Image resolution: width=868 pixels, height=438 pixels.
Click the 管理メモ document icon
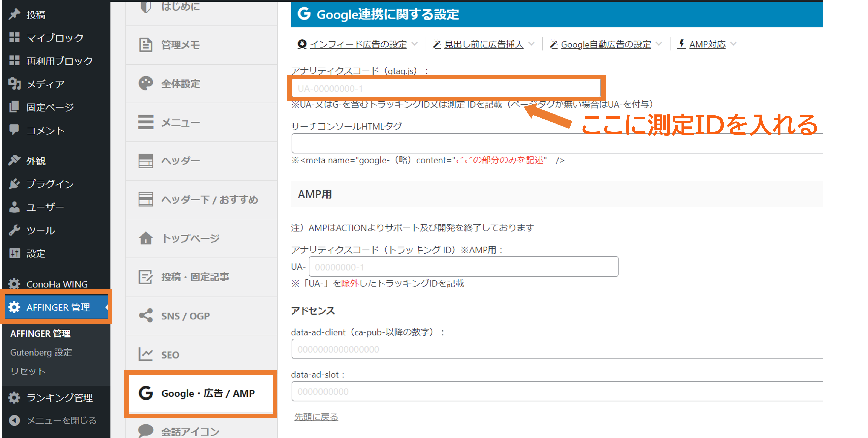coord(145,45)
